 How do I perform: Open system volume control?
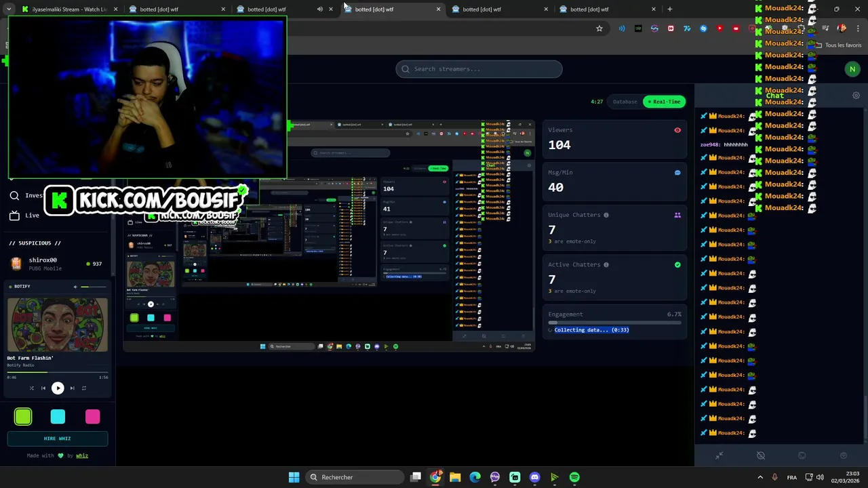coord(819,477)
